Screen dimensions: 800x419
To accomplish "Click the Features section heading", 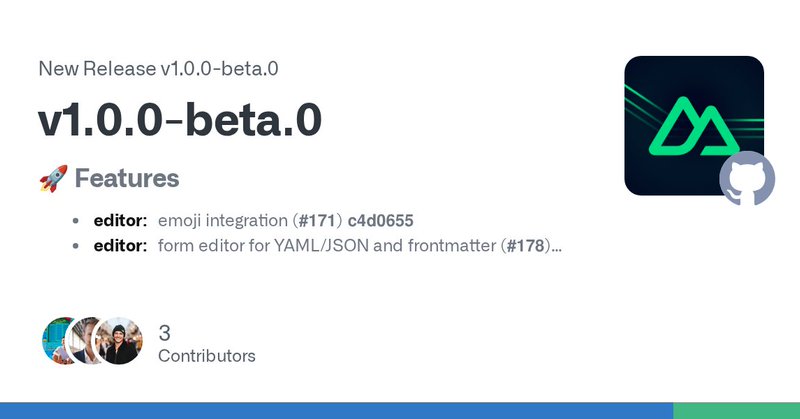I will [127, 178].
